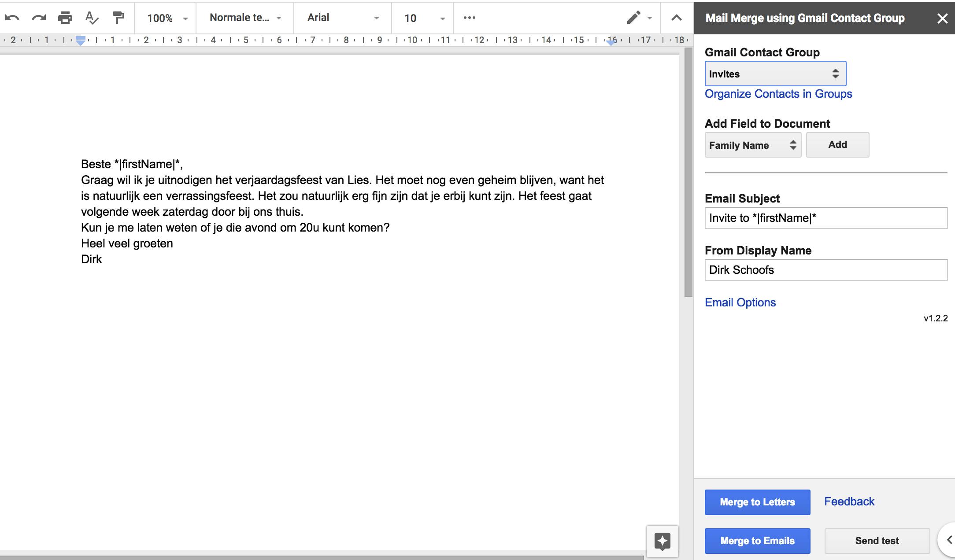Screen dimensions: 955x560
Task: Open the Family Name field selector
Action: click(x=753, y=145)
